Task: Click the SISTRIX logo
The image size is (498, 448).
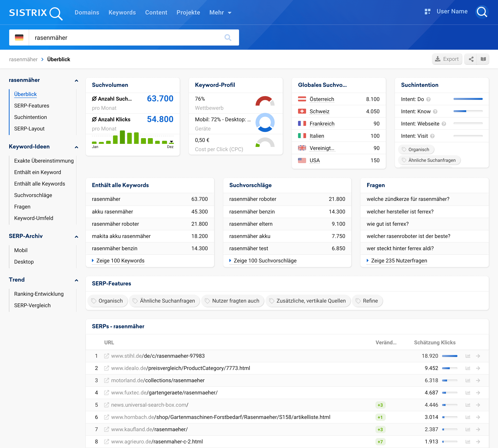Action: pos(36,13)
